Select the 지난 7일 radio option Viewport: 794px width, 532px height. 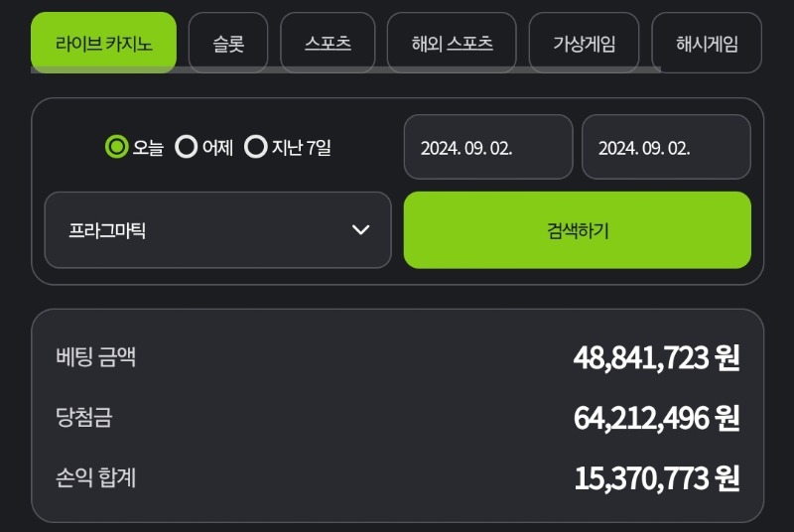255,147
